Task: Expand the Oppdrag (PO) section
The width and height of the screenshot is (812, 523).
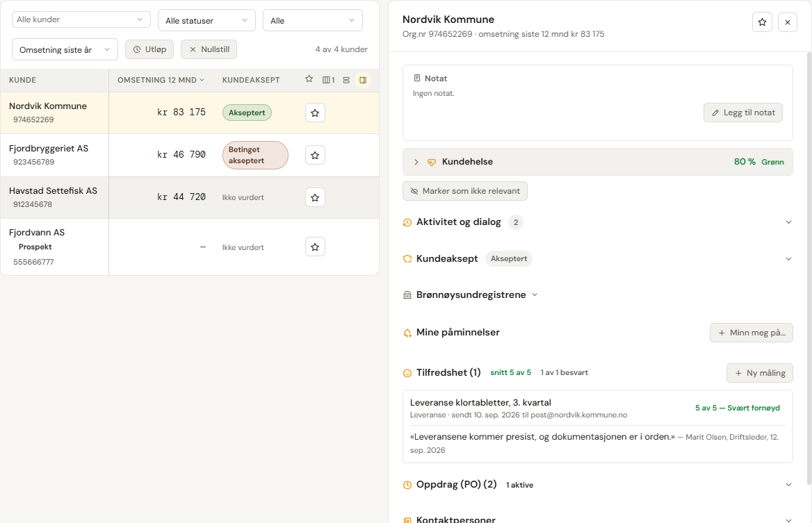Action: tap(788, 485)
